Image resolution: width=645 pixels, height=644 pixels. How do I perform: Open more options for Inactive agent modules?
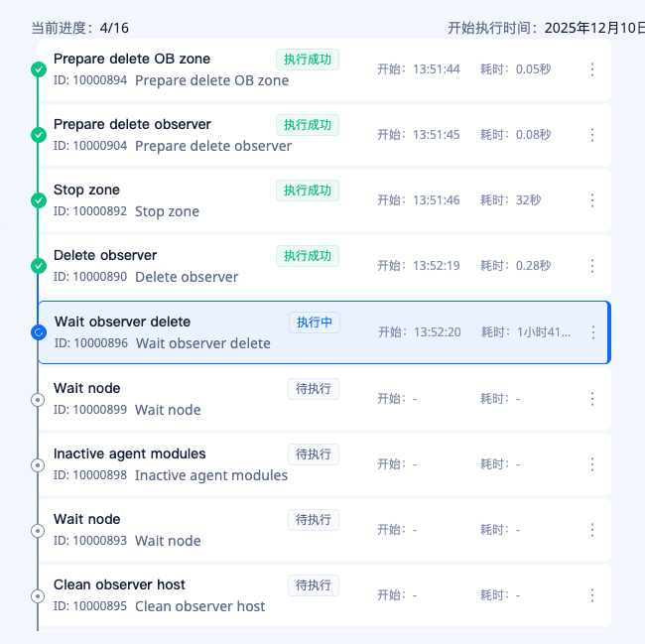pyautogui.click(x=592, y=464)
